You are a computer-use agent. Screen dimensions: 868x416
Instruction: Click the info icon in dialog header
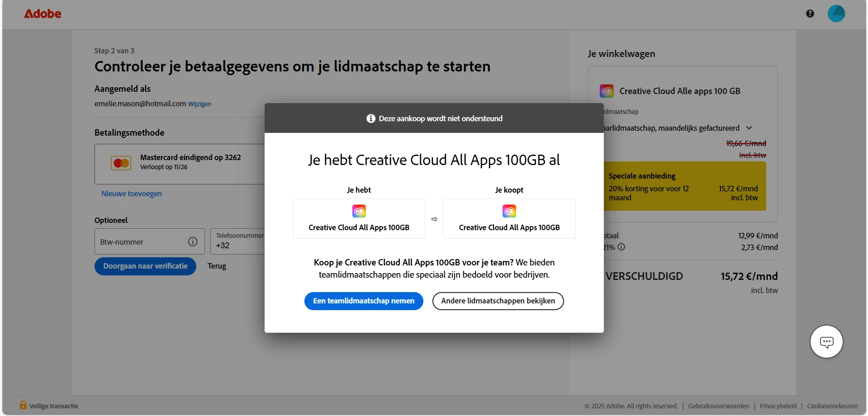coord(371,118)
